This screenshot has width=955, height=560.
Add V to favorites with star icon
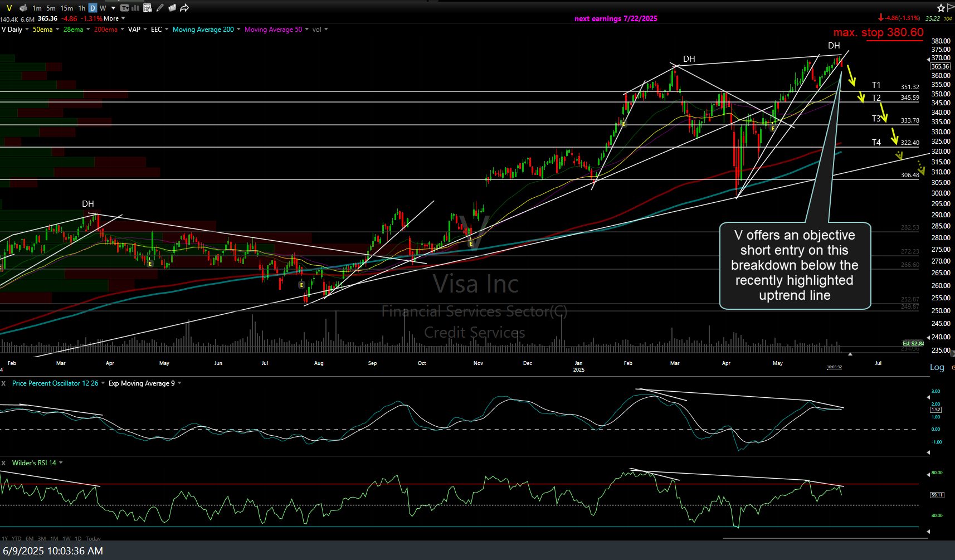point(941,8)
